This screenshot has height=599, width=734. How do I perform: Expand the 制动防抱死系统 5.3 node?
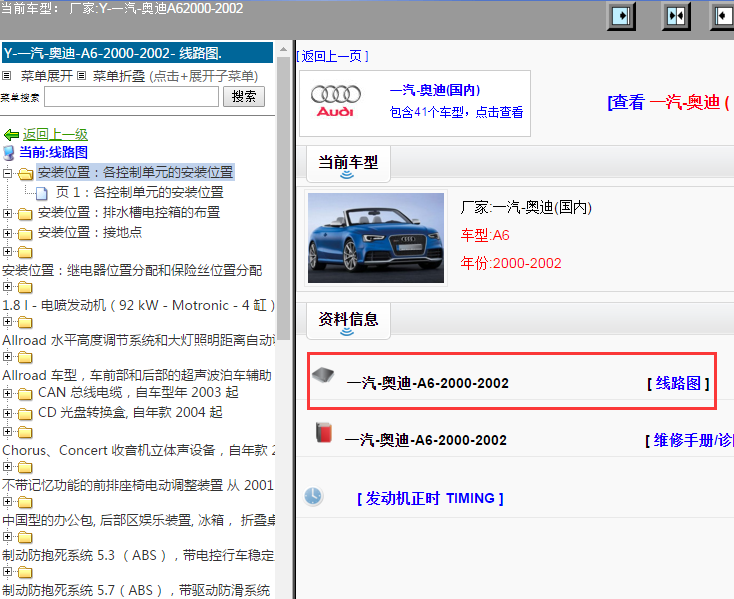pos(7,536)
